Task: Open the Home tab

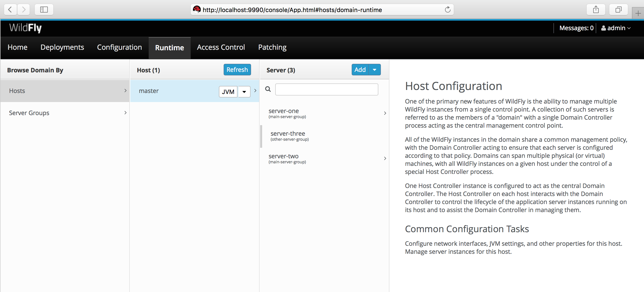Action: (17, 47)
